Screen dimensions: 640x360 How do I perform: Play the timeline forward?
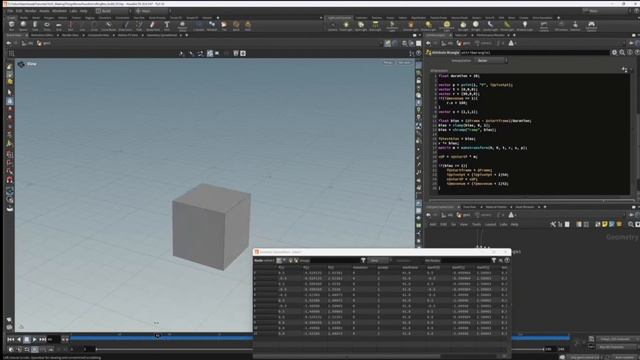(x=34, y=340)
